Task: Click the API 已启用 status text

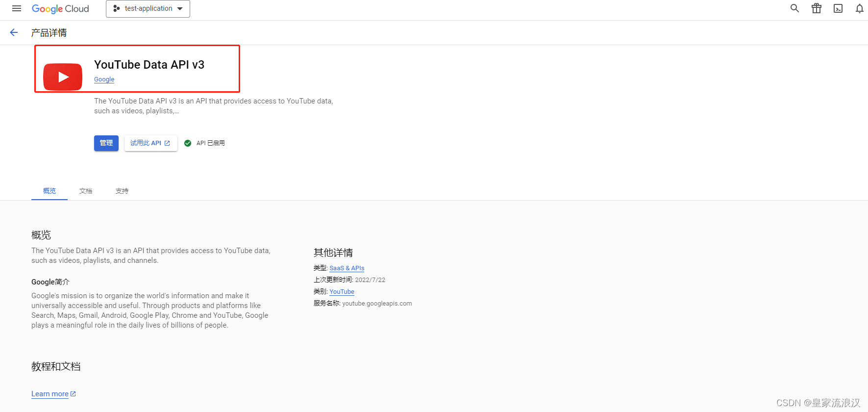Action: coord(211,143)
